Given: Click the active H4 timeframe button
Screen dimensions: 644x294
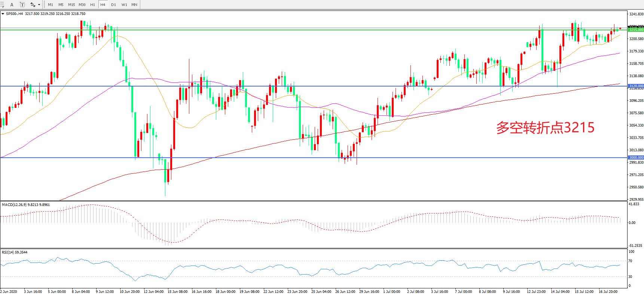Looking at the screenshot, I should [x=103, y=5].
